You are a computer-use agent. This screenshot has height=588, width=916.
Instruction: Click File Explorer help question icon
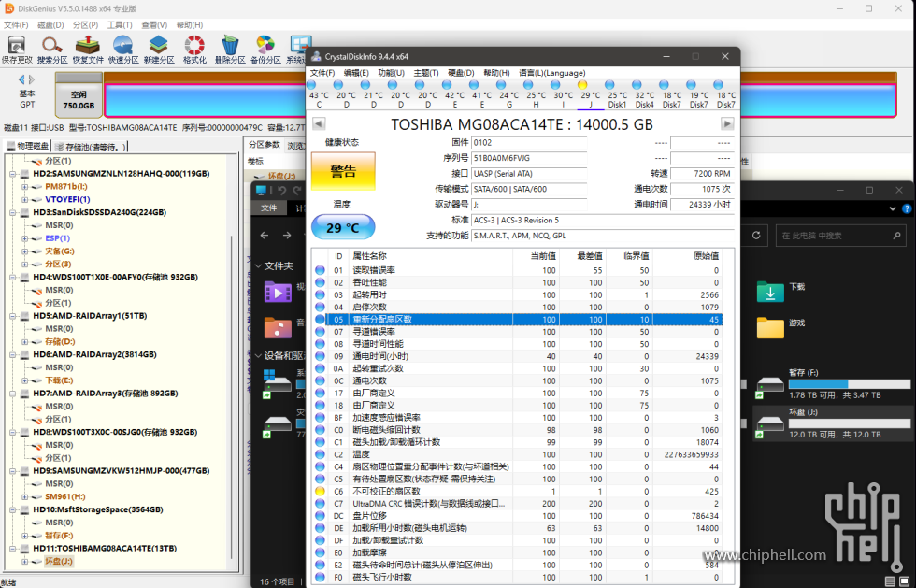906,208
